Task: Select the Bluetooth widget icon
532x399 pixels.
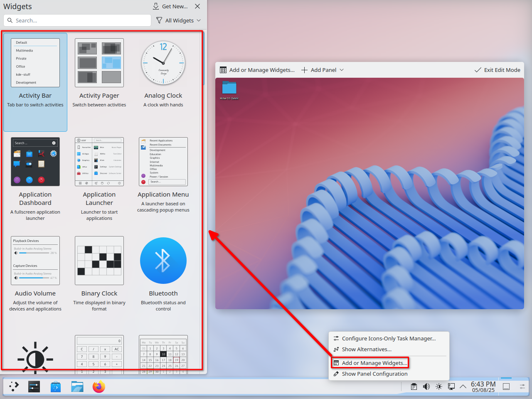Action: [163, 261]
